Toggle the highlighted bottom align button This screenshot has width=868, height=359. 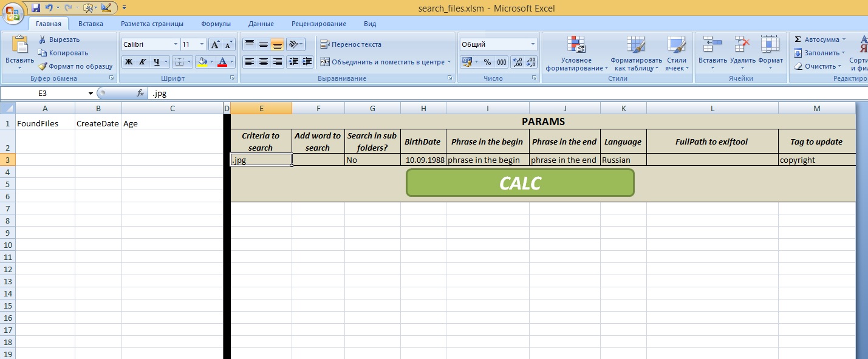coord(277,44)
